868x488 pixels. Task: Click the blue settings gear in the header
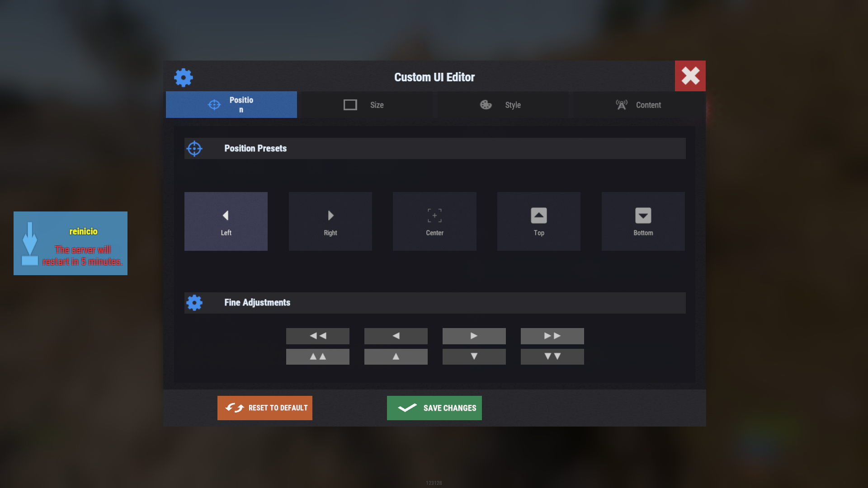tap(184, 78)
